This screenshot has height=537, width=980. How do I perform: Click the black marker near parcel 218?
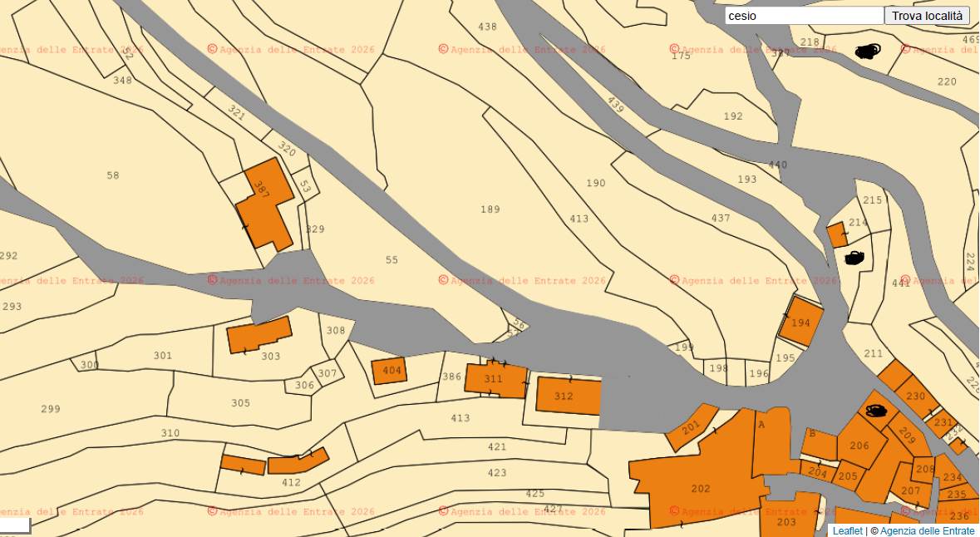click(867, 52)
